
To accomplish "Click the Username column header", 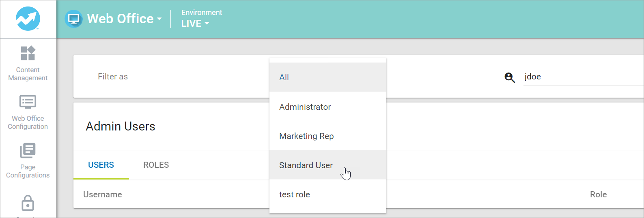I will [103, 194].
